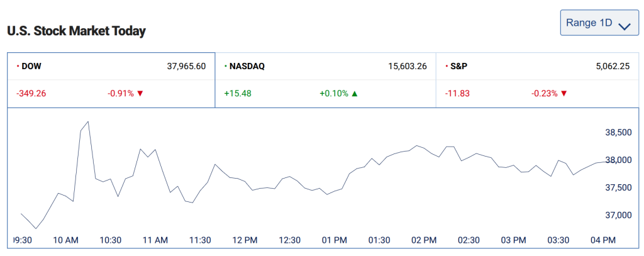
Task: Click the green up arrow beside NASDAQ +0.10%
Action: coord(355,94)
